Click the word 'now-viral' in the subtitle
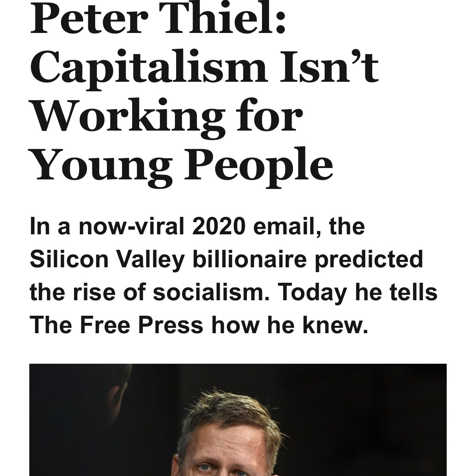The image size is (476, 476). click(x=131, y=227)
